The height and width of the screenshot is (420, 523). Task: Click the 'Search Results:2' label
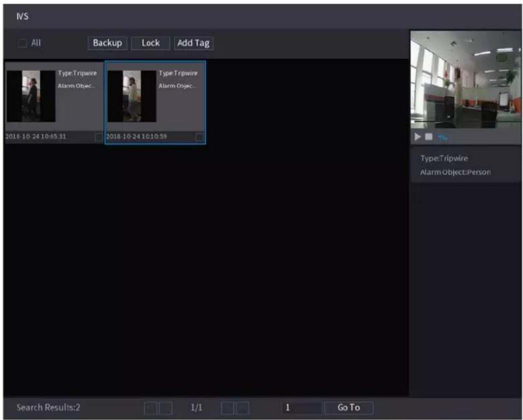49,407
